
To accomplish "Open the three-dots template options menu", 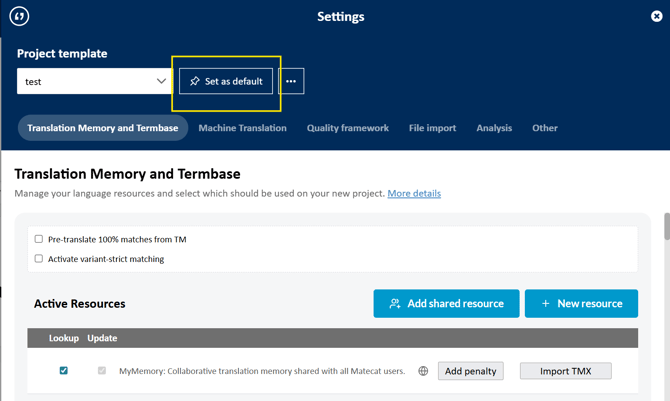I will tap(291, 81).
